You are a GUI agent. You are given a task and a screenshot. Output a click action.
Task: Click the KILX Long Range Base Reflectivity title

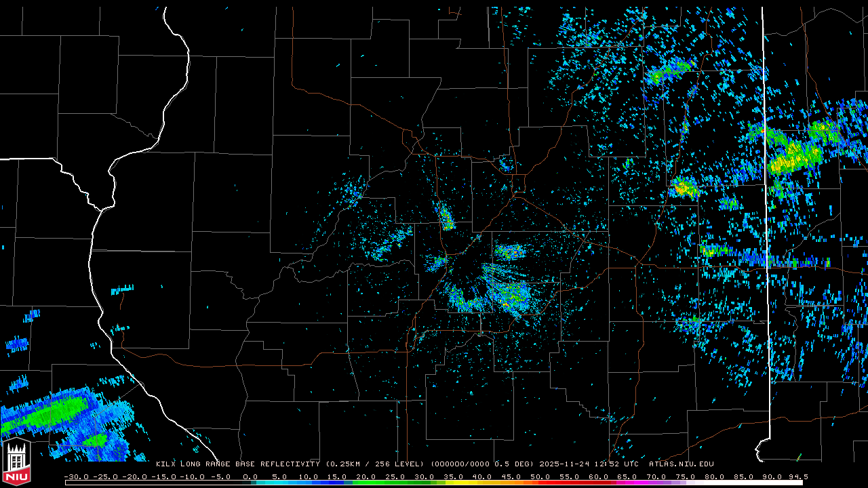[237, 464]
